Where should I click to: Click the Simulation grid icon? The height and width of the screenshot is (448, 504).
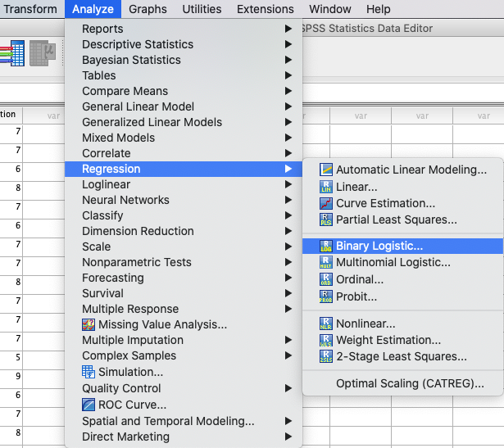tap(89, 372)
